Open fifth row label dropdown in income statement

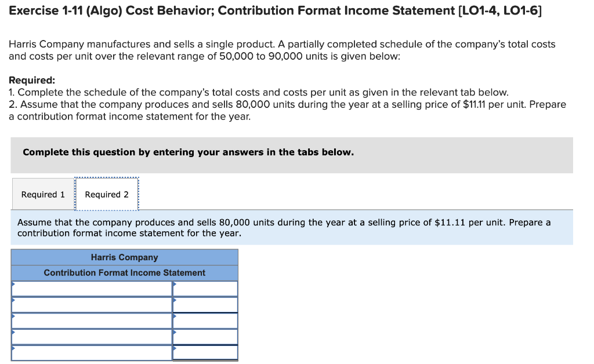[x=92, y=353]
